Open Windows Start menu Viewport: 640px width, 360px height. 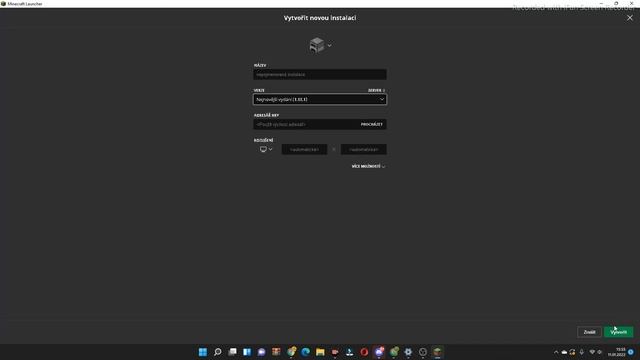tap(203, 352)
